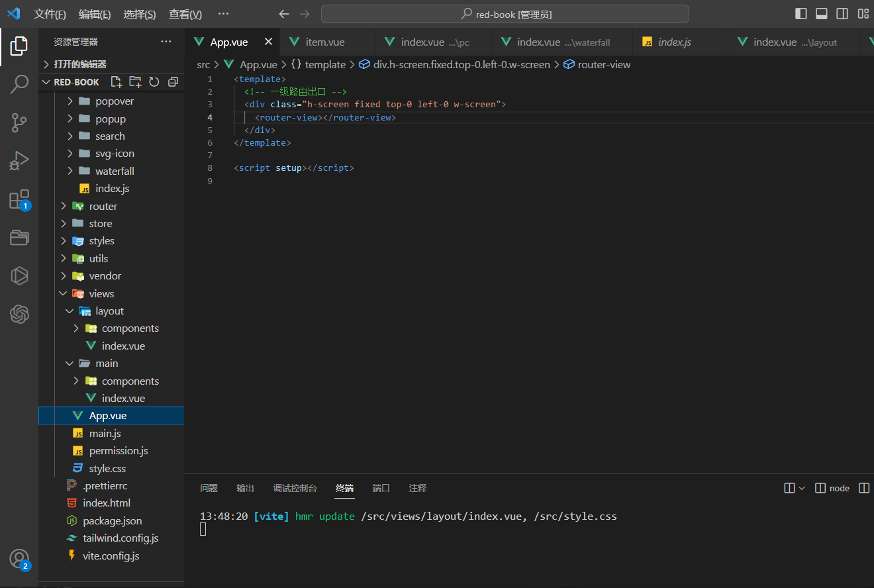Open the ChatGPT extension icon
874x588 pixels.
point(19,313)
